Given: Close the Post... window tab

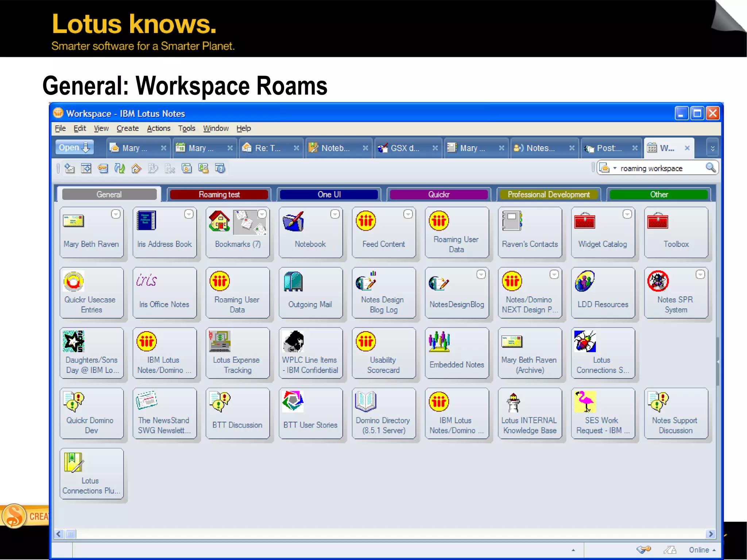Looking at the screenshot, I should [635, 148].
